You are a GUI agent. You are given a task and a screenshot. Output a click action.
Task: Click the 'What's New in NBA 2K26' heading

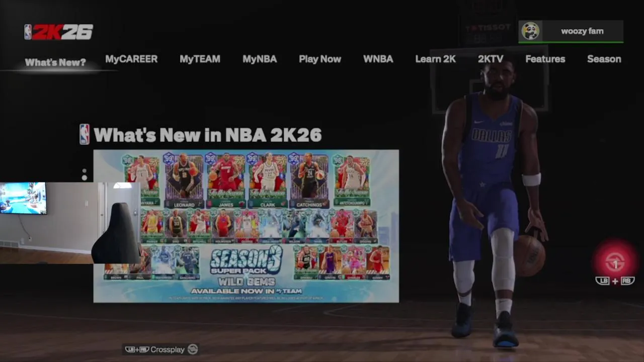[x=207, y=135]
